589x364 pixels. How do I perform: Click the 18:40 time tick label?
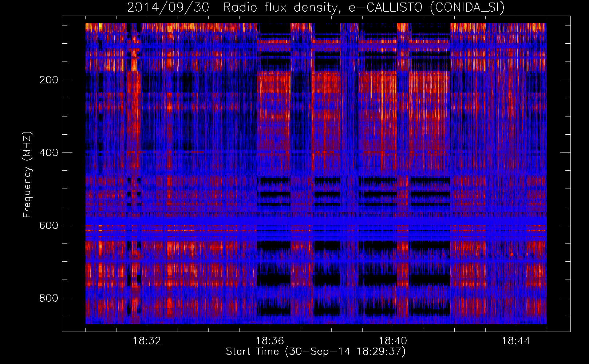pos(393,341)
